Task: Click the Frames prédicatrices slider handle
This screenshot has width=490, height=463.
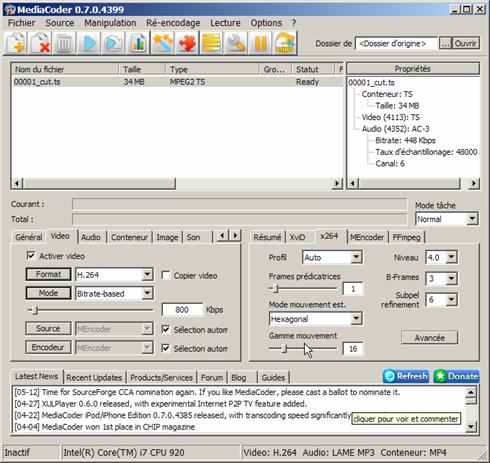Action: [276, 289]
